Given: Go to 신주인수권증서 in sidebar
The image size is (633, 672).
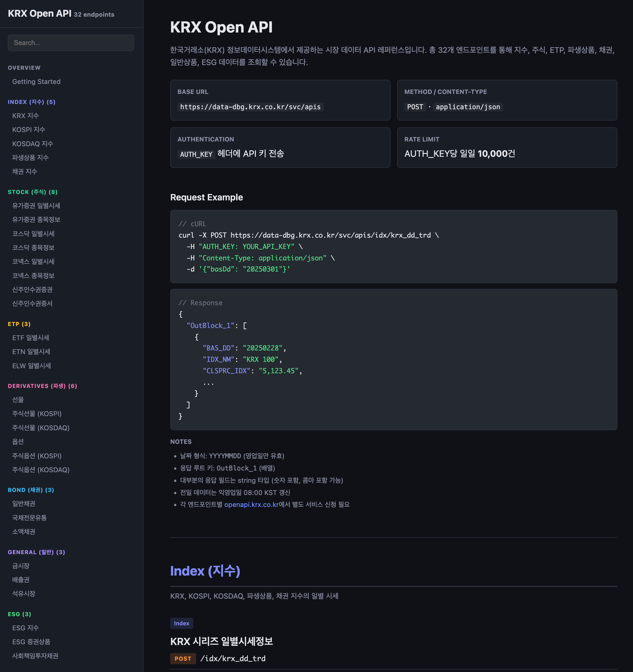Looking at the screenshot, I should click(x=33, y=303).
